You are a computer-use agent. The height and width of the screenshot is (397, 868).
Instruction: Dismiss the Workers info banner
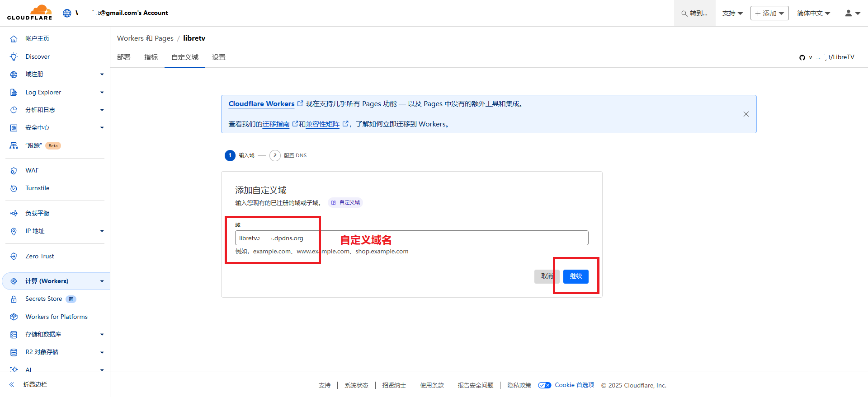[746, 114]
